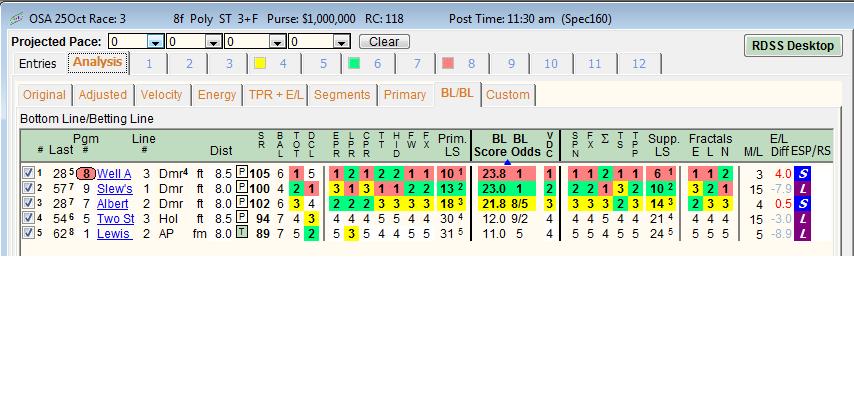Click the P surface icon in Two St row
Image resolution: width=854 pixels, height=400 pixels.
coord(242,219)
